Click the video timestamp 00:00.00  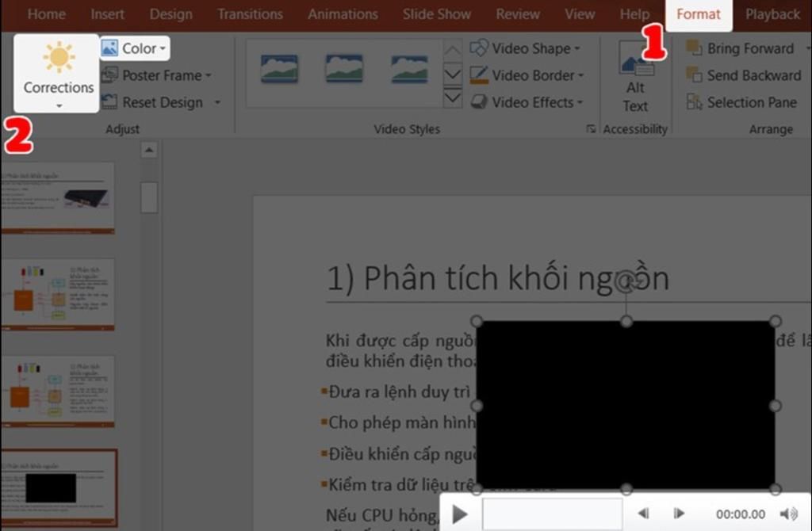[740, 514]
